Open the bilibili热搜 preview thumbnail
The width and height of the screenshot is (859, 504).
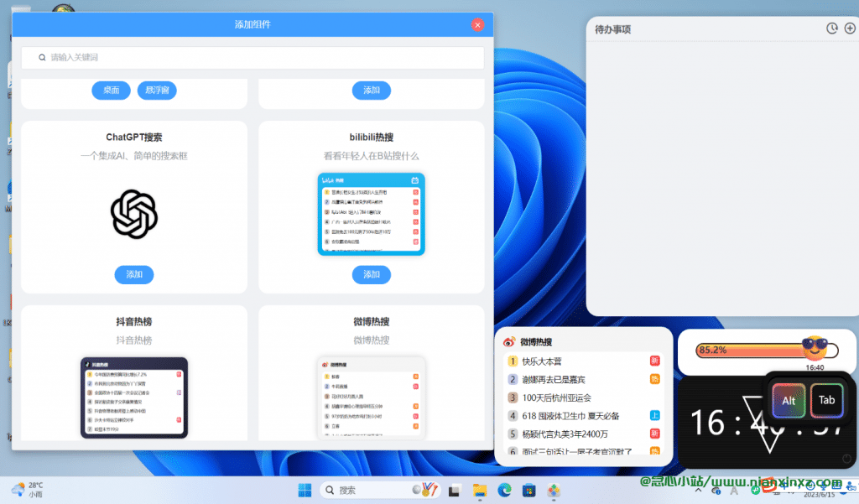[x=372, y=214]
